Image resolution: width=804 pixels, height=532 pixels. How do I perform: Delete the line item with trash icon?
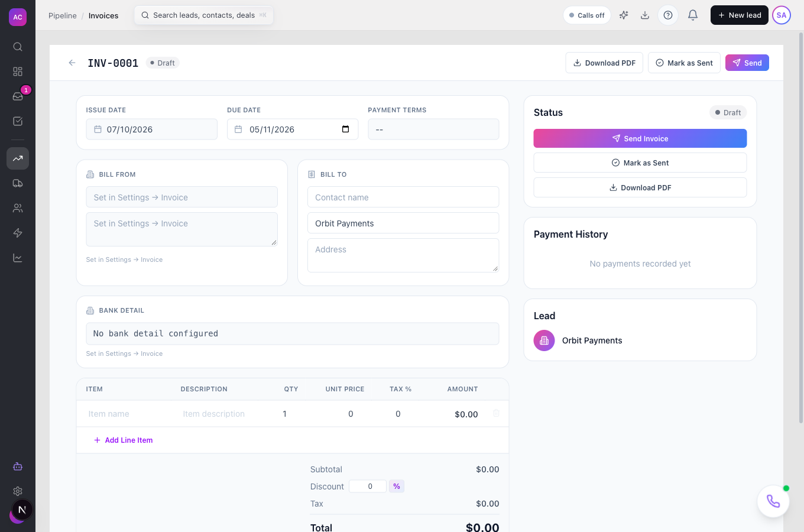pos(496,414)
